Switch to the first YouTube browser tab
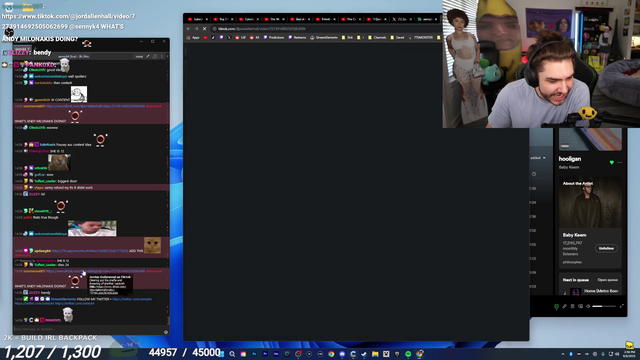This screenshot has height=360, width=640. coord(198,19)
